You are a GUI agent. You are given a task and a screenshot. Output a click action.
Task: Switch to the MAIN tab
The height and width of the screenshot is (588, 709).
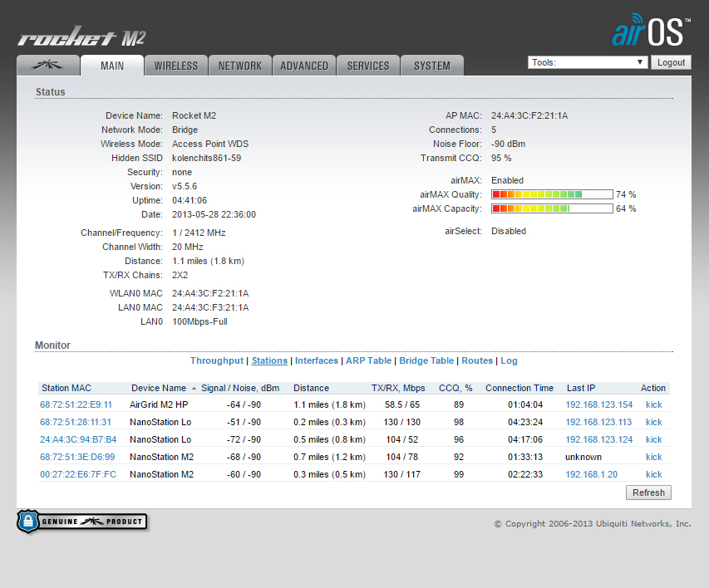coord(112,66)
